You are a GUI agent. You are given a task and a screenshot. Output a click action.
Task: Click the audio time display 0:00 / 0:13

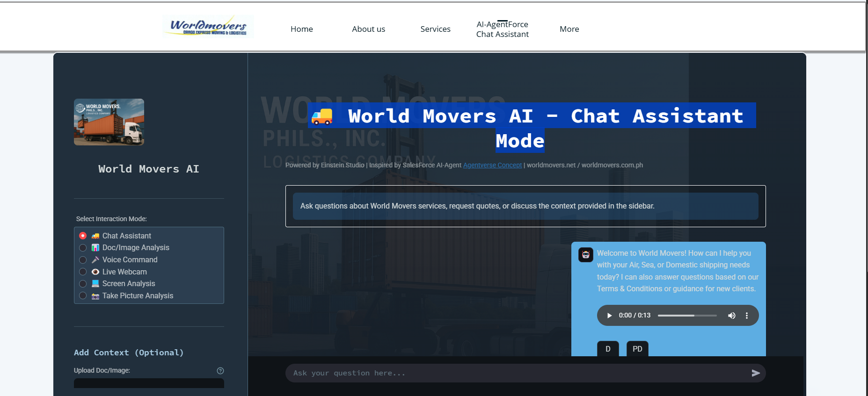[x=635, y=315]
